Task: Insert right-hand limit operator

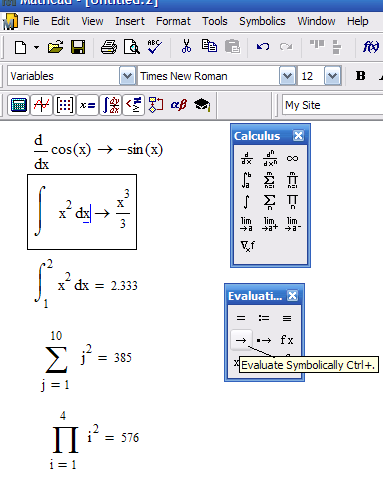Action: [270, 224]
